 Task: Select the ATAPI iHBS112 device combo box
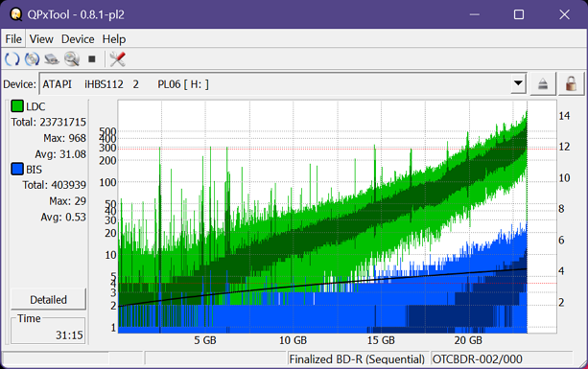pos(283,84)
